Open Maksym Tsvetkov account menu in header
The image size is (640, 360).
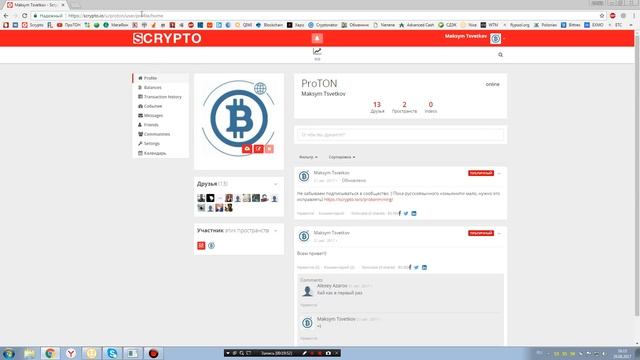point(474,38)
